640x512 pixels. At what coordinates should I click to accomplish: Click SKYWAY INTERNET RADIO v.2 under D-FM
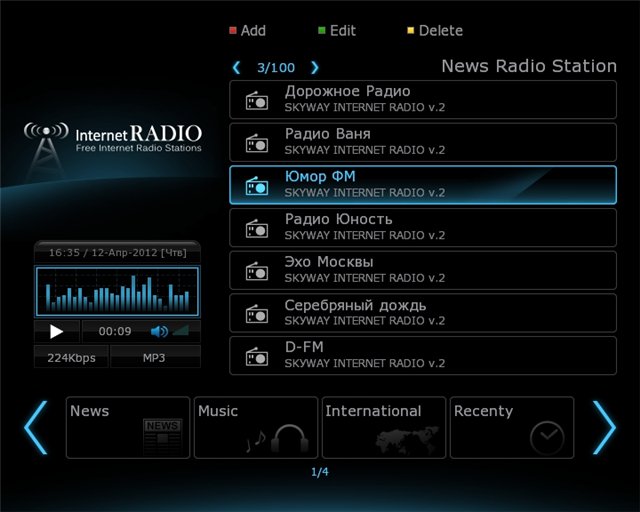[364, 363]
